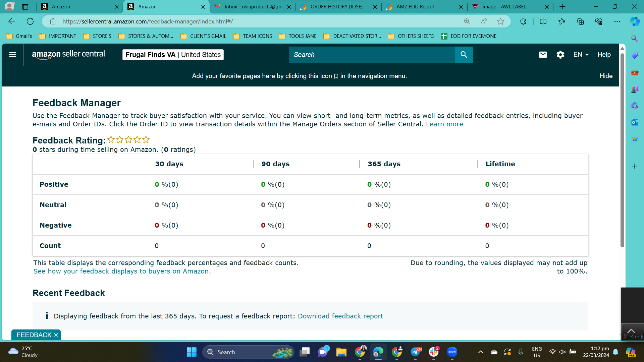Open File Explorer from the taskbar
The image size is (644, 362).
click(x=341, y=352)
